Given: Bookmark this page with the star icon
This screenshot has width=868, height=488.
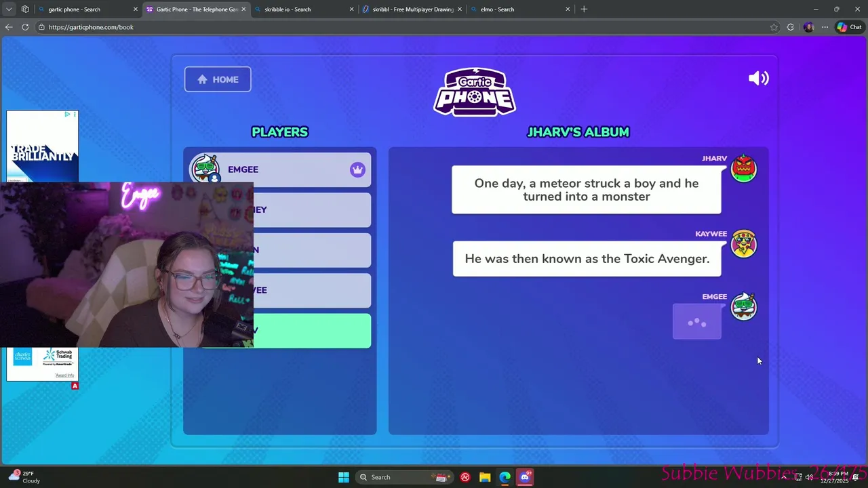Looking at the screenshot, I should pos(774,27).
